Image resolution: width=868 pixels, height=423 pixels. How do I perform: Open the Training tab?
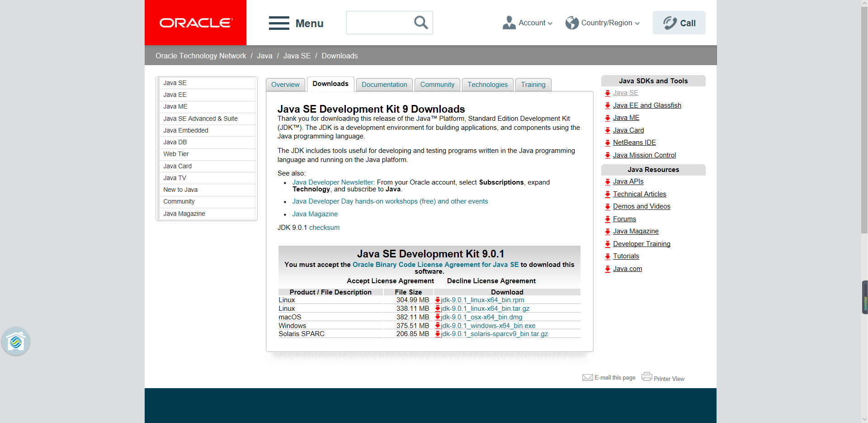coord(533,85)
